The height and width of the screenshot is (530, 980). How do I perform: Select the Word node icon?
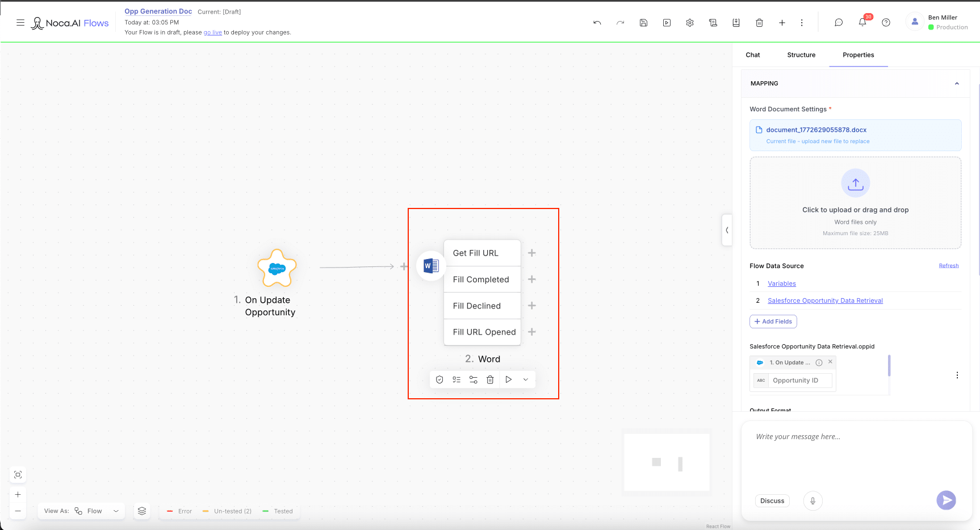pos(431,266)
